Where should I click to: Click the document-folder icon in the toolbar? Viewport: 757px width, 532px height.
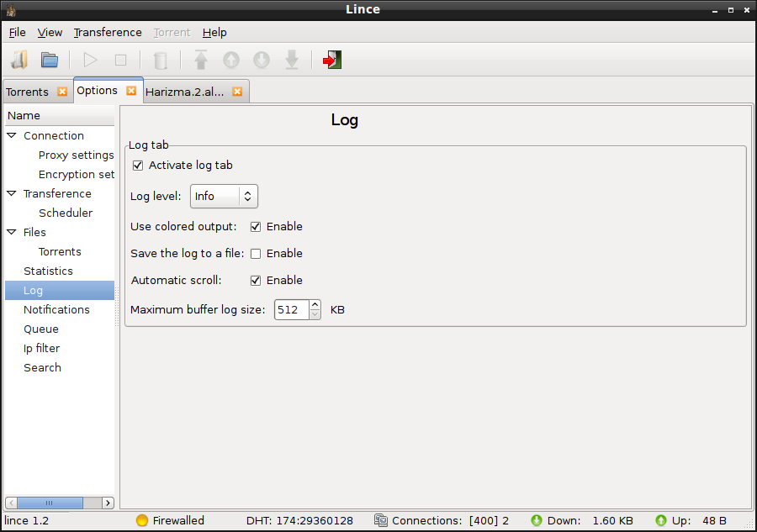19,60
